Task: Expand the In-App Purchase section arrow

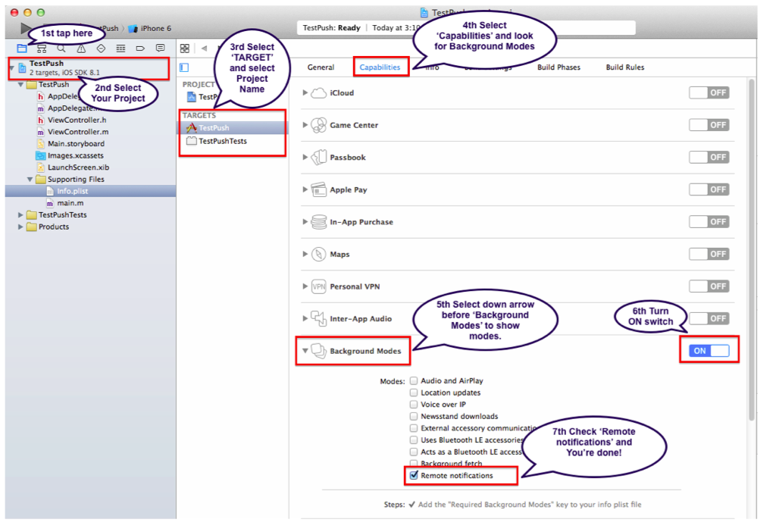Action: coord(305,222)
